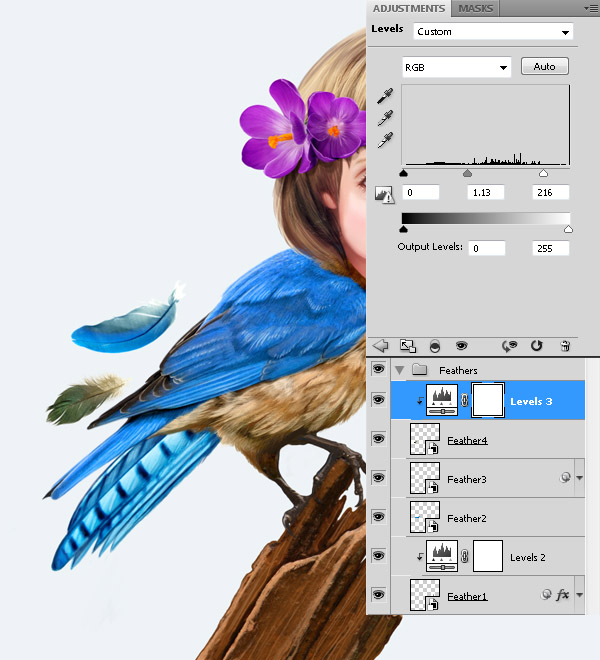
Task: Select the Levels 3 layer name
Action: point(531,401)
